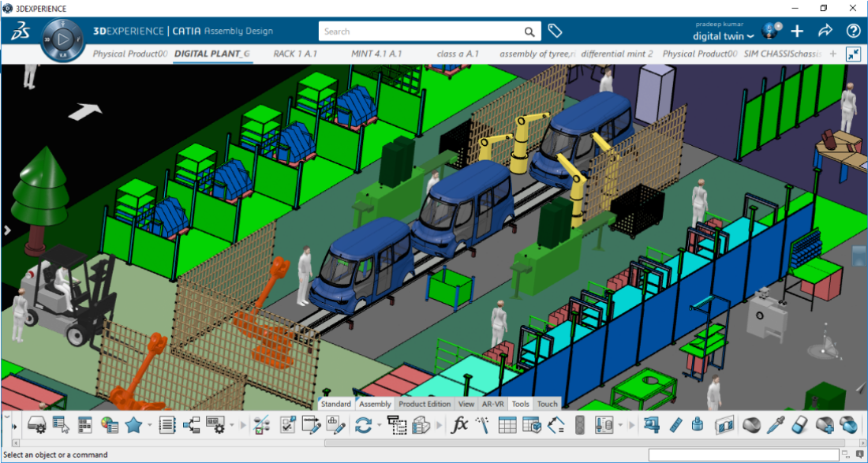
Task: Add a new tab with plus
Action: tap(833, 54)
